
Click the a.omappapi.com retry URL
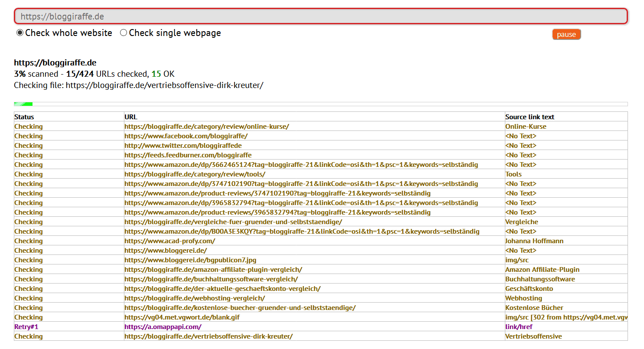pos(163,327)
